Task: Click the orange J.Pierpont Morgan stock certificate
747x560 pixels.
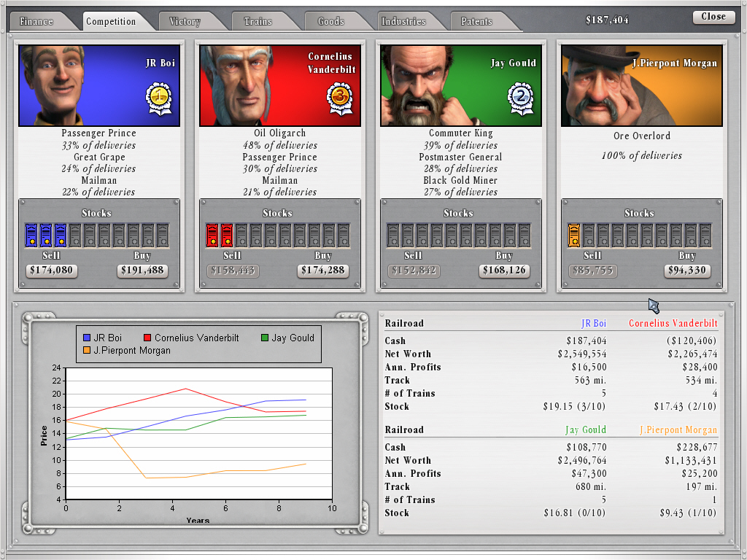Action: (x=574, y=236)
